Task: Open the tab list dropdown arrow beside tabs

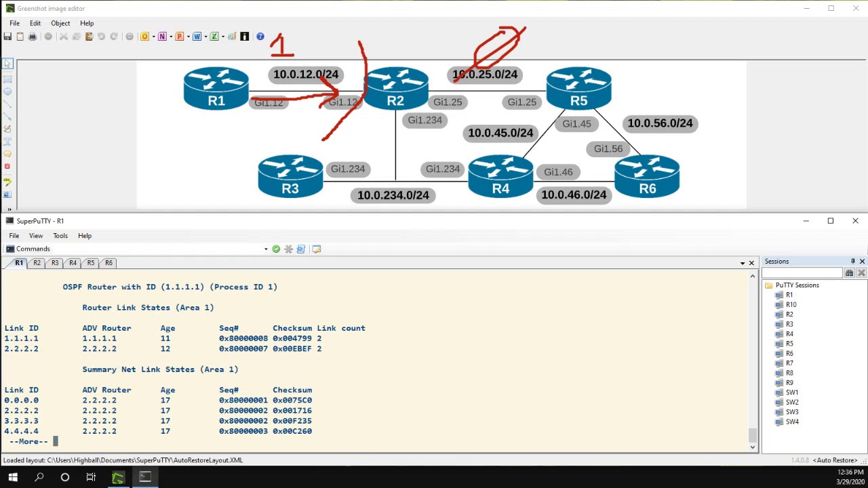Action: [742, 263]
